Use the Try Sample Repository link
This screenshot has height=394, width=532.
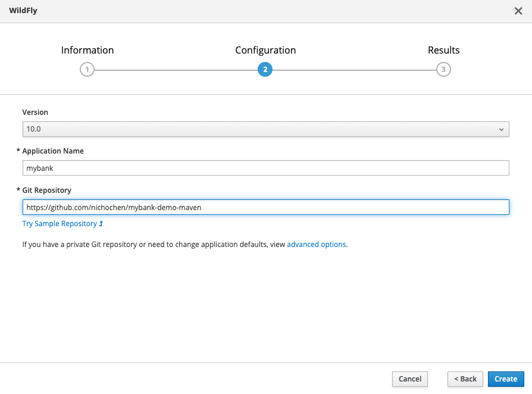tap(62, 224)
